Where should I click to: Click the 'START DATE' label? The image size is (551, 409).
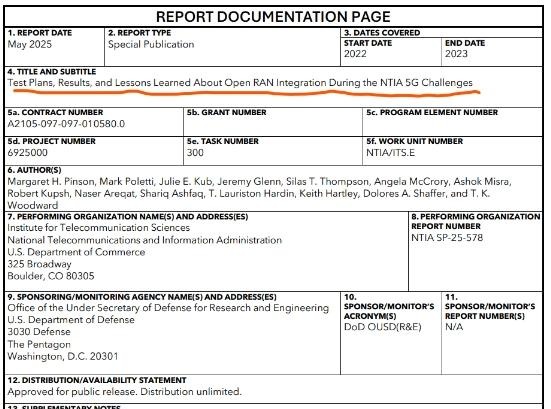368,43
